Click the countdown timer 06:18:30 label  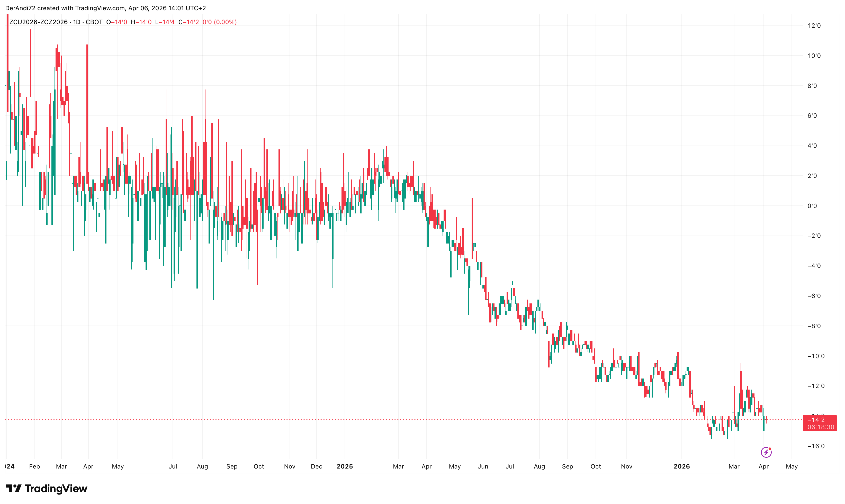[x=821, y=427]
